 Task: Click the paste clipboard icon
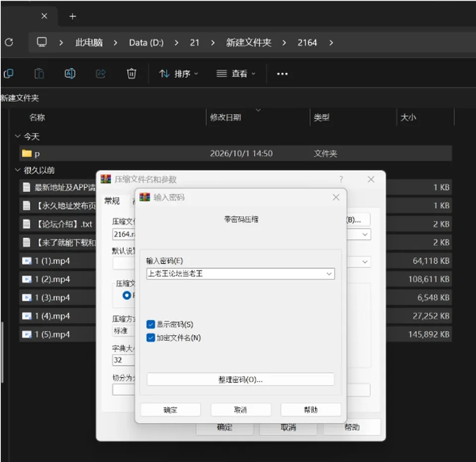[x=39, y=73]
